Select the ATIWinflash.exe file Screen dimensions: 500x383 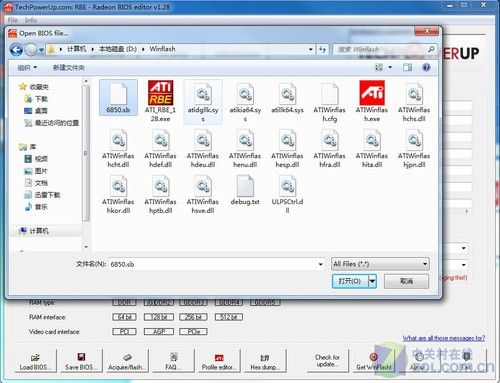tap(372, 101)
